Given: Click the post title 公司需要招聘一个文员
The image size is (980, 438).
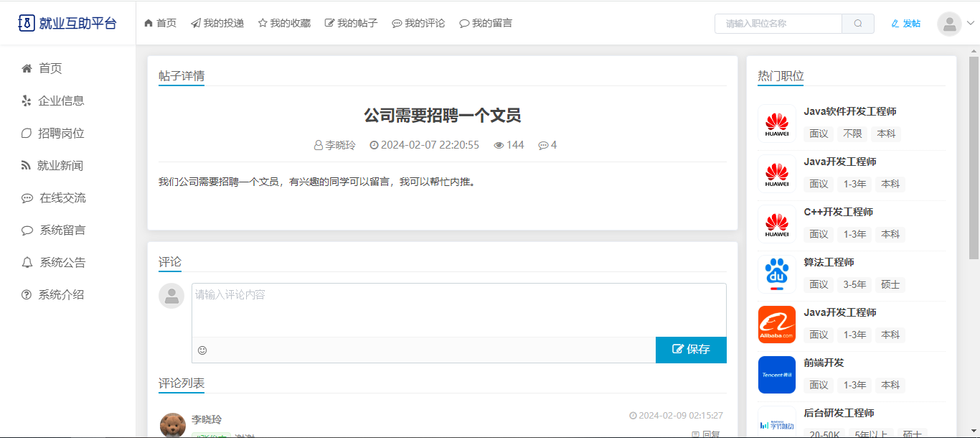Looking at the screenshot, I should 443,116.
